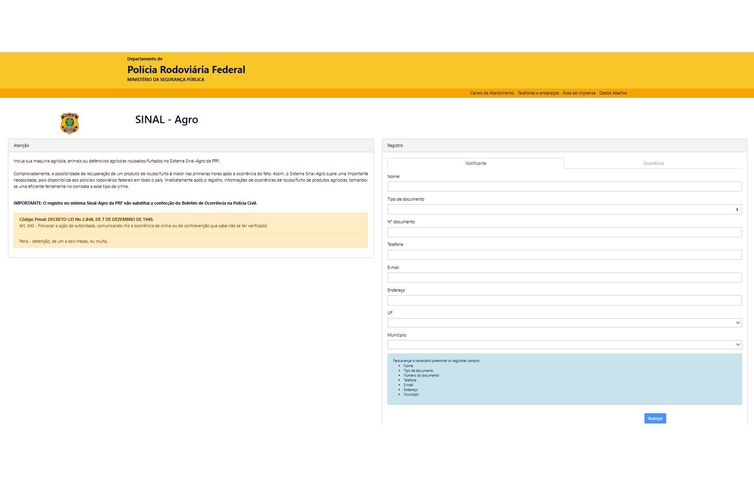Click the SINAL - Agro heading
This screenshot has height=503, width=754.
tap(166, 120)
